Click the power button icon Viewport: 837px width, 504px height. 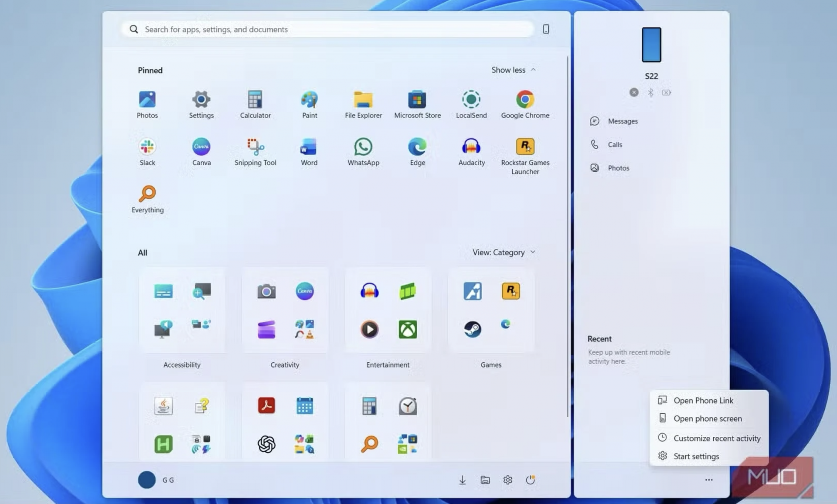530,480
